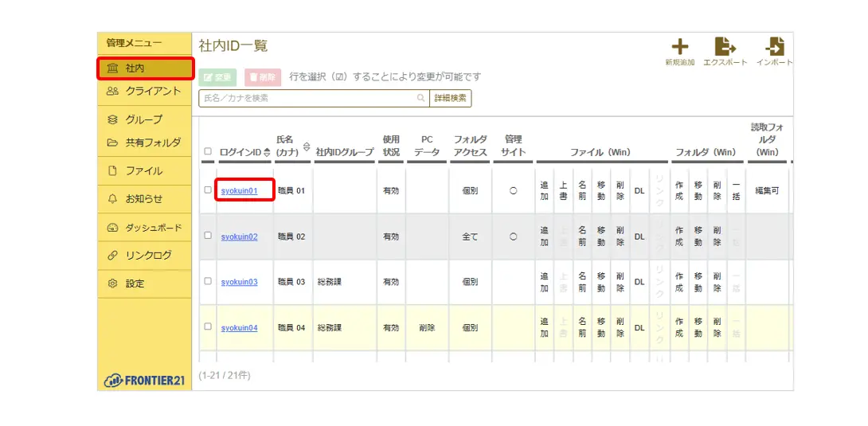Open the syokuin04 login ID link

pyautogui.click(x=239, y=327)
